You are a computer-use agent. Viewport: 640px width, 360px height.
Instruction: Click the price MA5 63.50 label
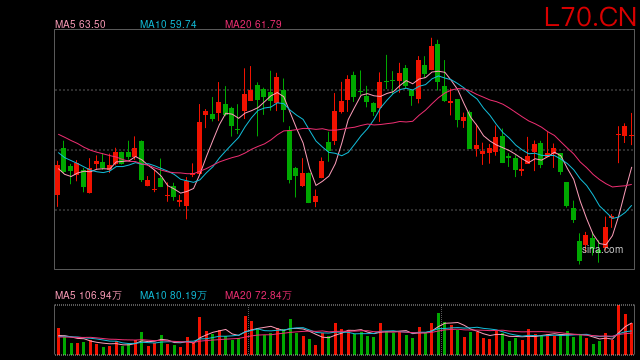point(80,24)
